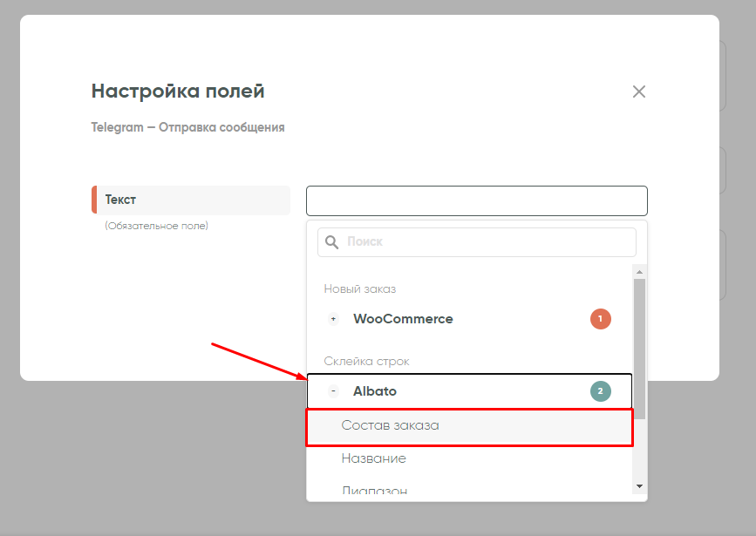The image size is (756, 536).
Task: Pick the partially visible Диапазон item
Action: [374, 490]
